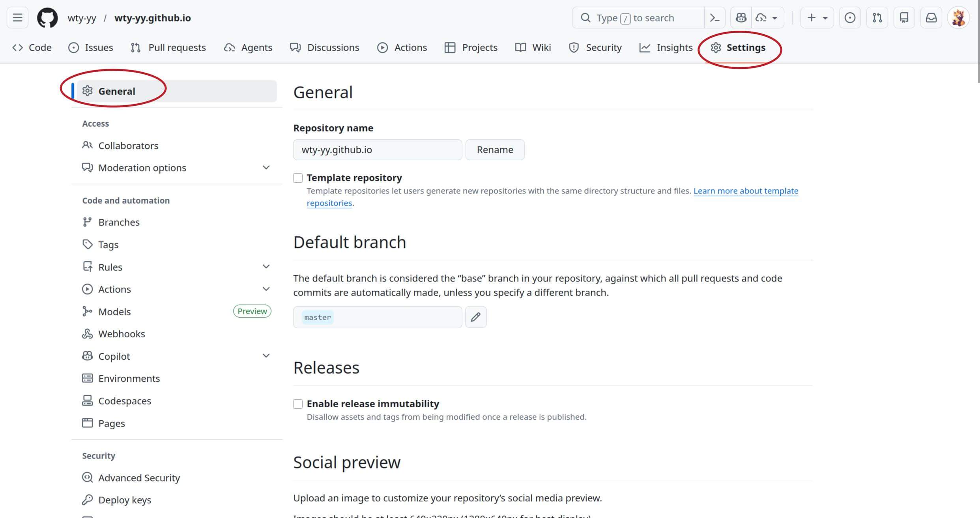Open Models settings
Image resolution: width=980 pixels, height=518 pixels.
tap(177, 312)
